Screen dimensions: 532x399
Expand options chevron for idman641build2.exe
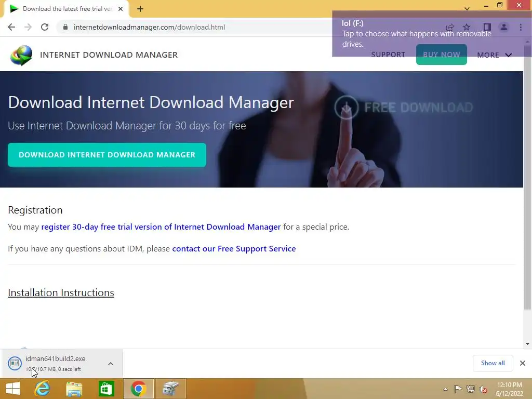point(111,364)
